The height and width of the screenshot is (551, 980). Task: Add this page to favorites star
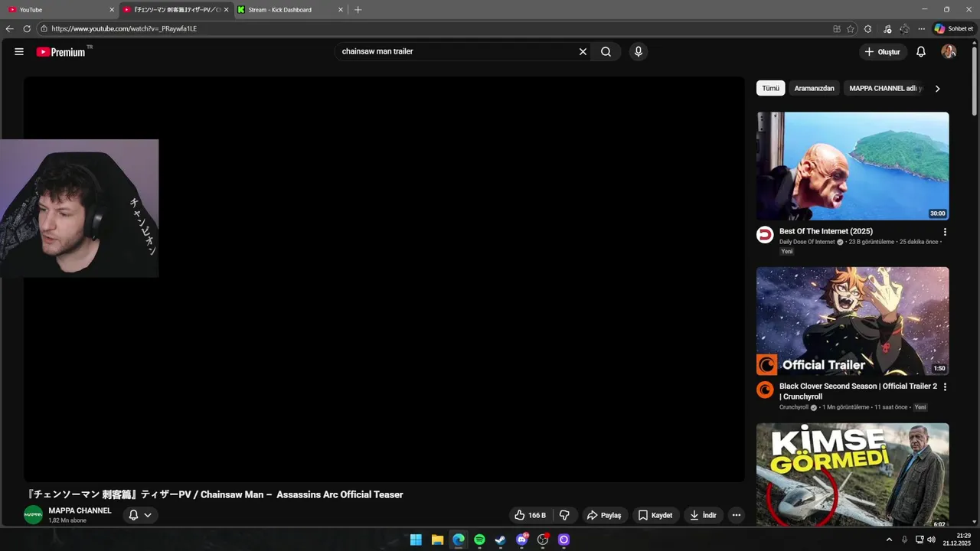(851, 28)
